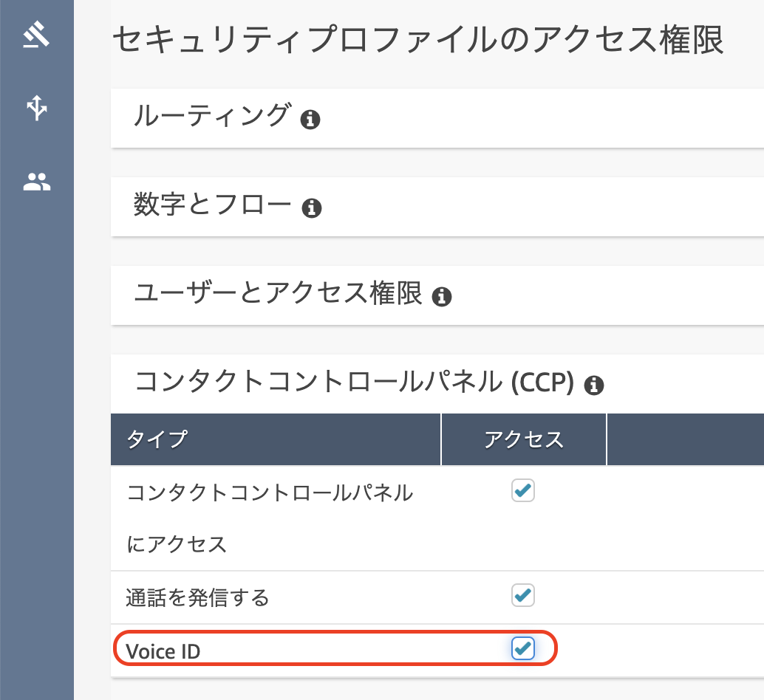The width and height of the screenshot is (764, 700).
Task: Open the Routing branching-arrows sidebar icon
Action: 36,107
